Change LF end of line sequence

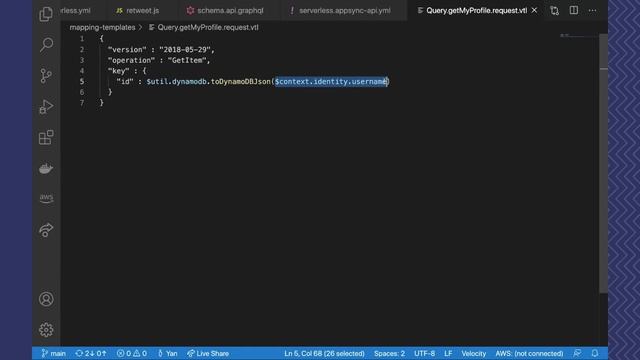448,353
